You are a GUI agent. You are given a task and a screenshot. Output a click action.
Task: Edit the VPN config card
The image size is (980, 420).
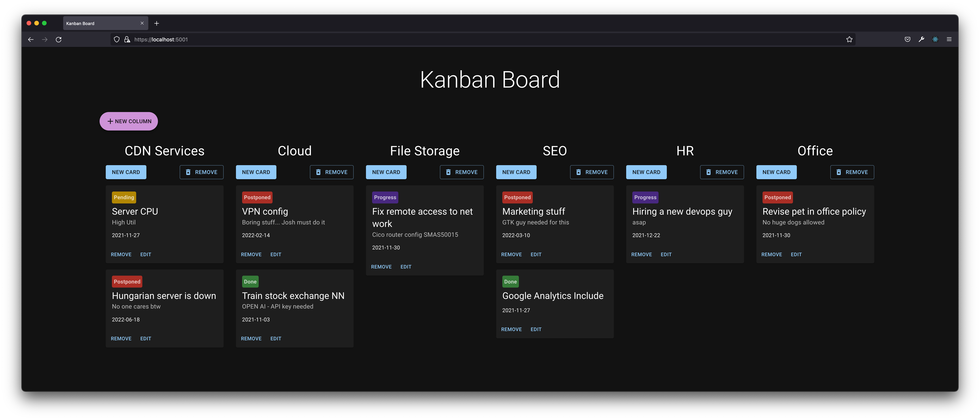click(275, 254)
